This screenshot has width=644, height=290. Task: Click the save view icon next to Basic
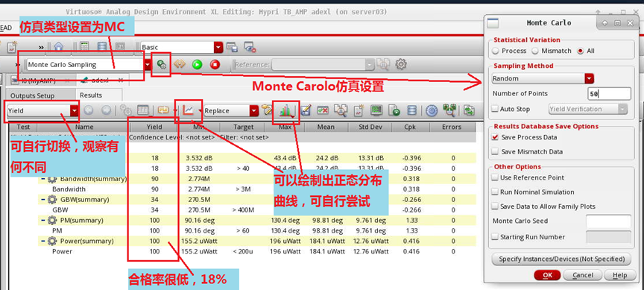pos(232,47)
